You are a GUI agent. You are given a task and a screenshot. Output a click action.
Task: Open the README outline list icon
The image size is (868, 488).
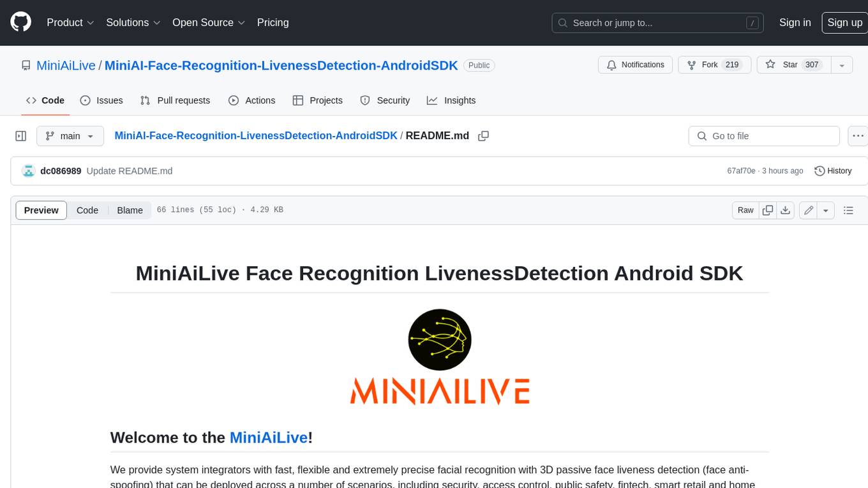tap(848, 210)
